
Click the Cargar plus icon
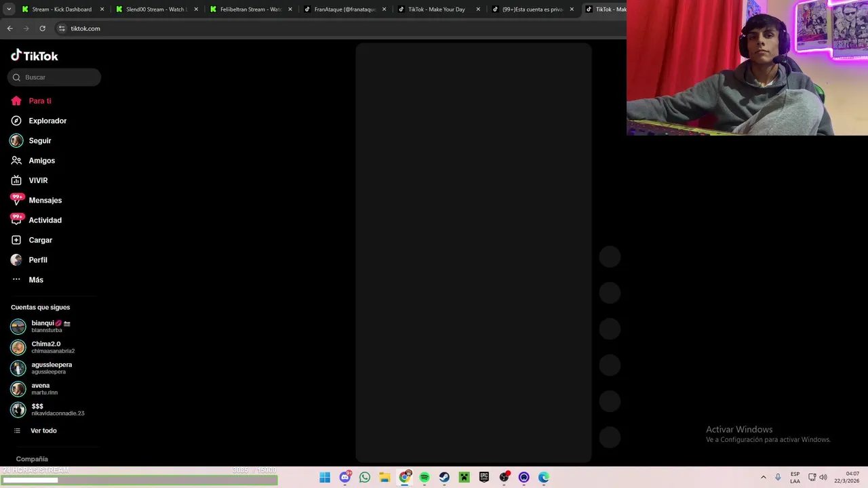(x=16, y=240)
